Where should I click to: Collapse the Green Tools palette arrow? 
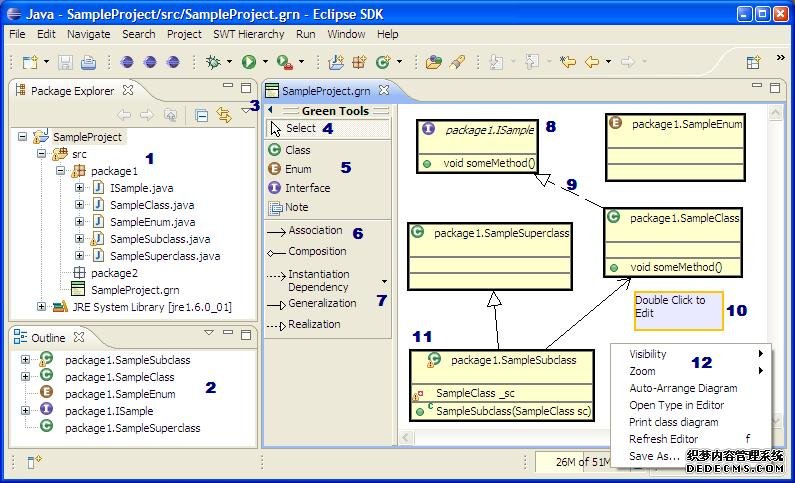coord(270,109)
